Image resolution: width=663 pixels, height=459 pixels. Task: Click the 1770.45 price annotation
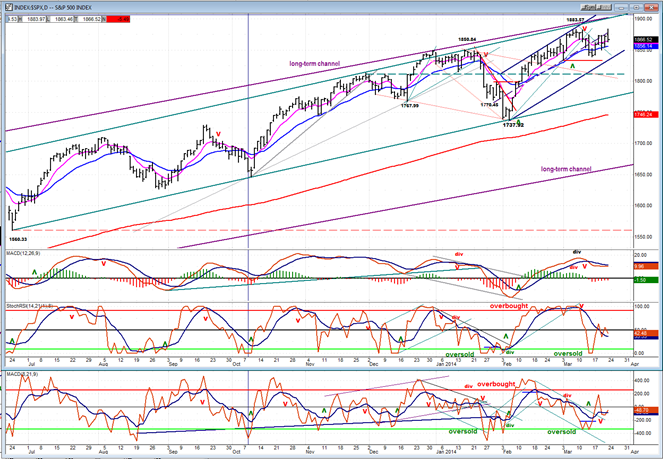click(489, 104)
